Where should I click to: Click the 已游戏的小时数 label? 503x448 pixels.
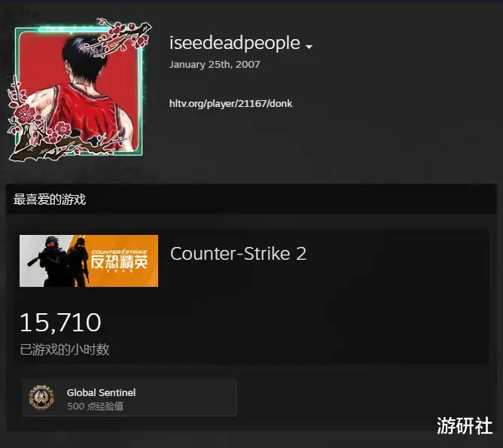65,349
